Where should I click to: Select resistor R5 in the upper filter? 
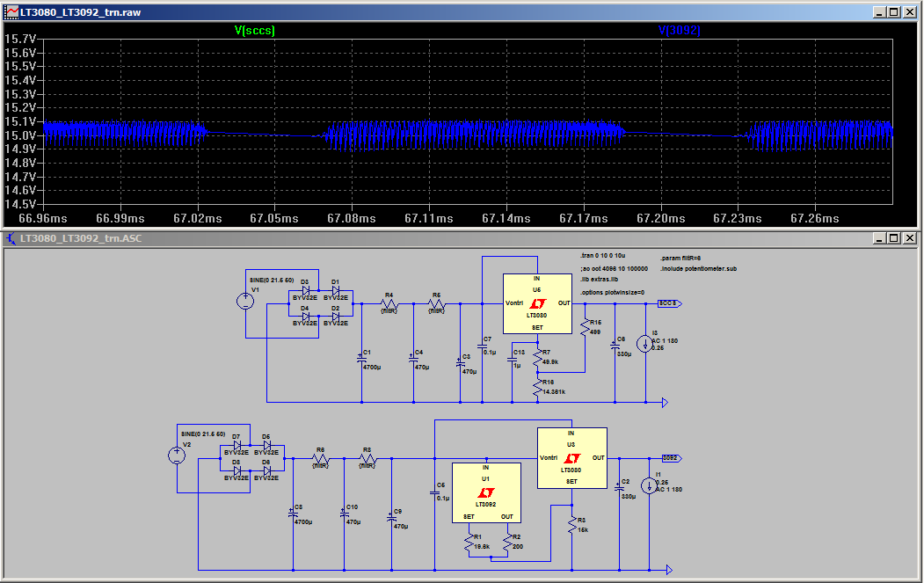[436, 303]
